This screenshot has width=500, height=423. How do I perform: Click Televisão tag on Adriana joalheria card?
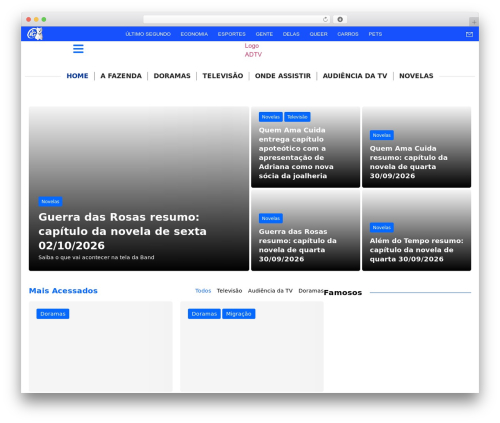coord(297,117)
